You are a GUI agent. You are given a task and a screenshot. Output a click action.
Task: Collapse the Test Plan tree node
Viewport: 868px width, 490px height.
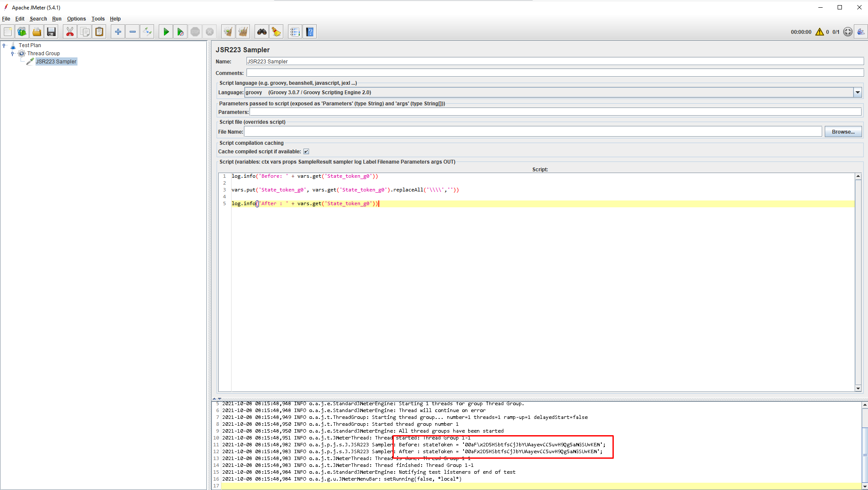(4, 45)
